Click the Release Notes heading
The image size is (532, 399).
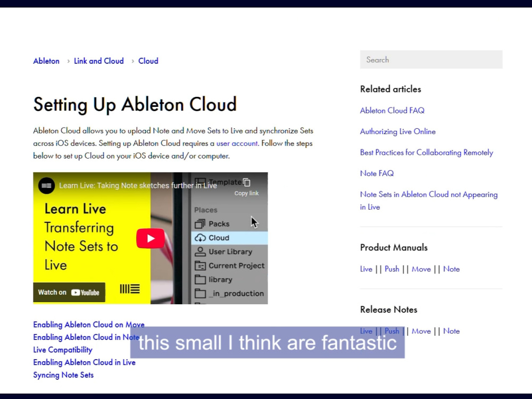pos(388,310)
